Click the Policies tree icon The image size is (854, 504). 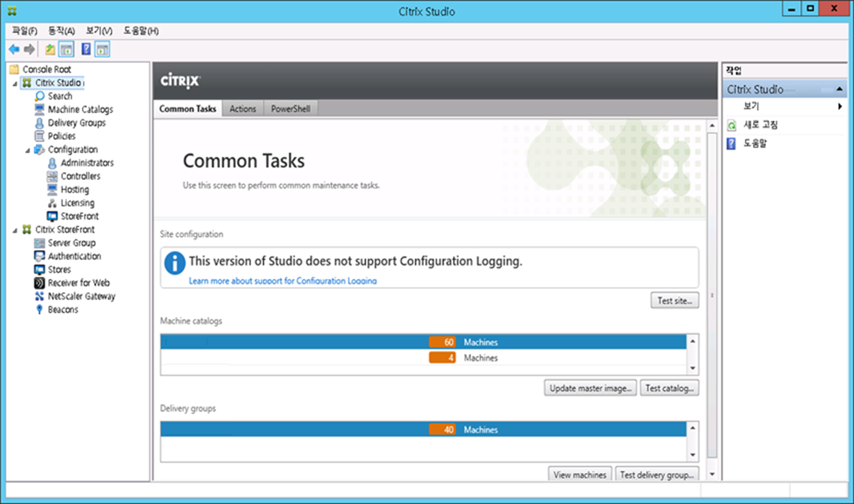pyautogui.click(x=40, y=136)
